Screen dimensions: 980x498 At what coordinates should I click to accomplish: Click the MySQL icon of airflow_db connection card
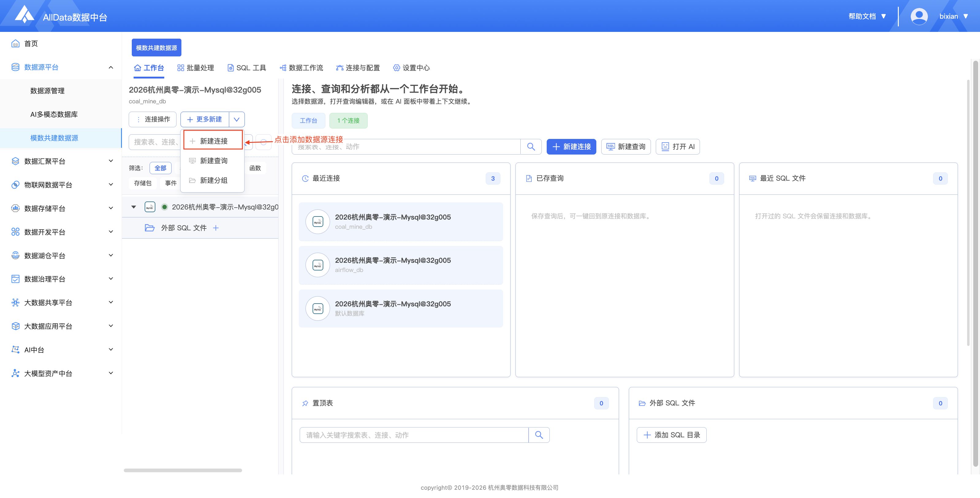click(x=318, y=265)
